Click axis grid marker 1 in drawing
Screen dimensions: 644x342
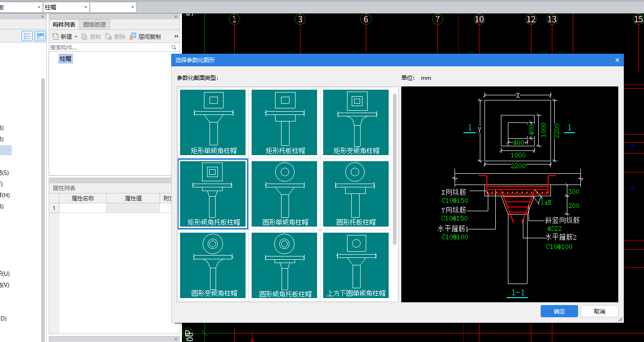pos(234,19)
